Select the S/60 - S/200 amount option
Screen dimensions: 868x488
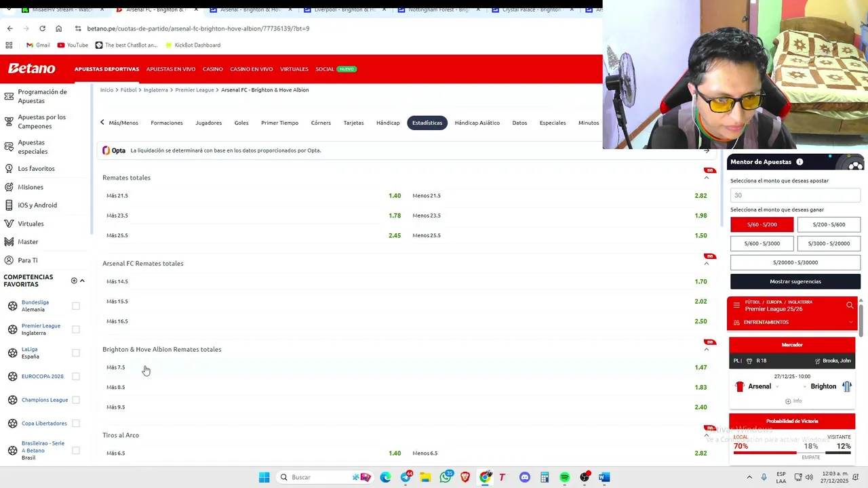[762, 224]
